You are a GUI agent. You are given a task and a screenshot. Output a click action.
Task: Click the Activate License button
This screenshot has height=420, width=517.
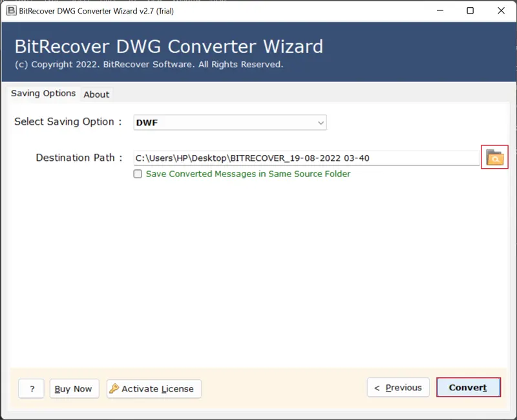pyautogui.click(x=154, y=389)
